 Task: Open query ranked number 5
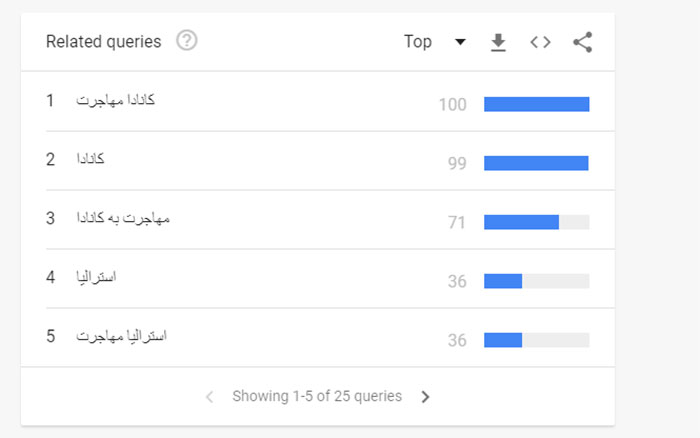tap(121, 336)
